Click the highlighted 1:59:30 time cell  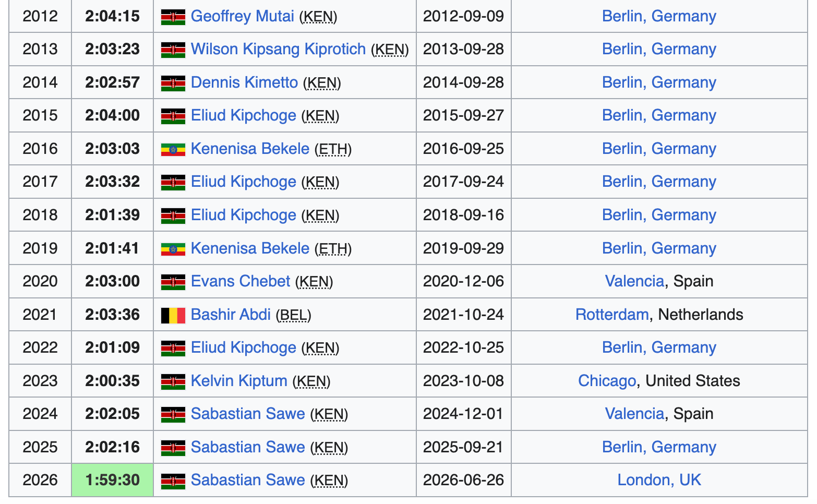[x=113, y=480]
